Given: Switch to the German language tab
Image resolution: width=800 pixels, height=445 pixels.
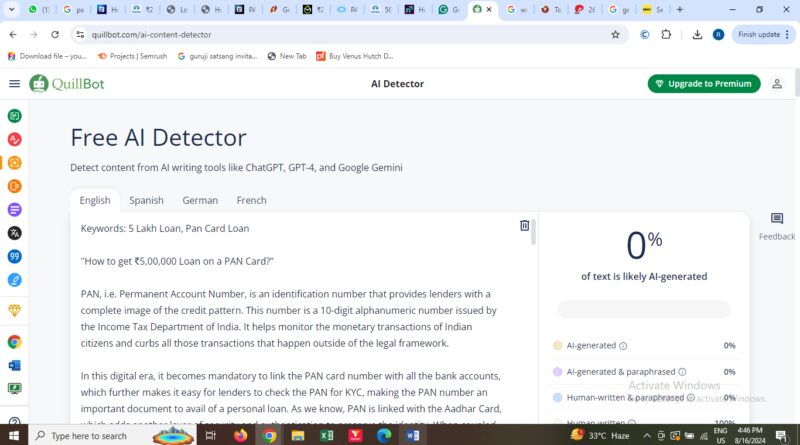Looking at the screenshot, I should (x=200, y=201).
